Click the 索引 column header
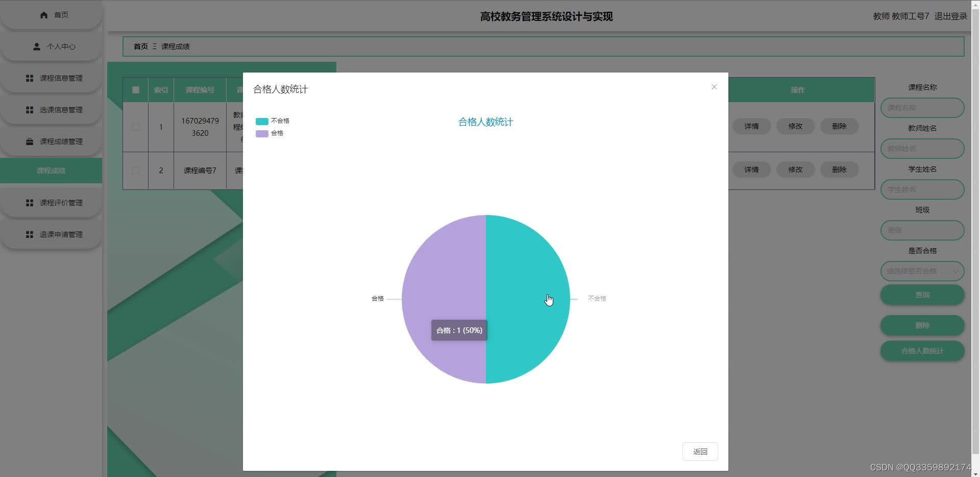The height and width of the screenshot is (477, 980). tap(161, 90)
